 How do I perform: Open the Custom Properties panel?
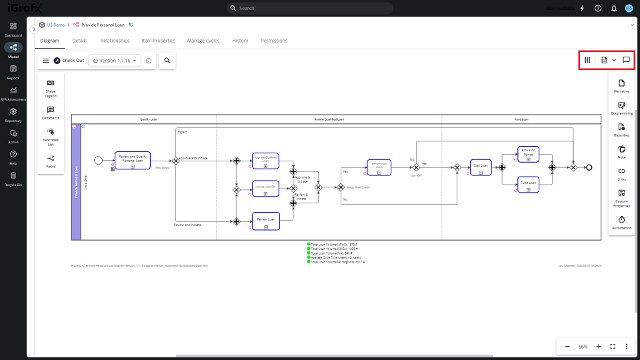pyautogui.click(x=621, y=198)
